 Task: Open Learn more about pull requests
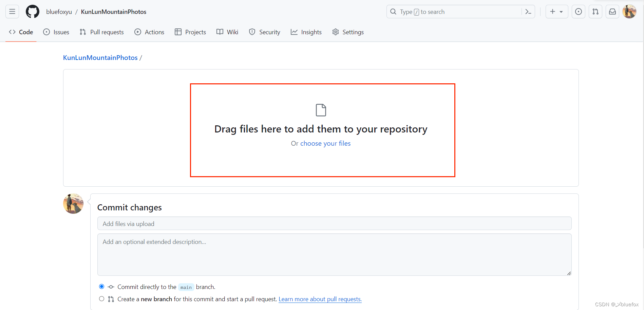320,299
